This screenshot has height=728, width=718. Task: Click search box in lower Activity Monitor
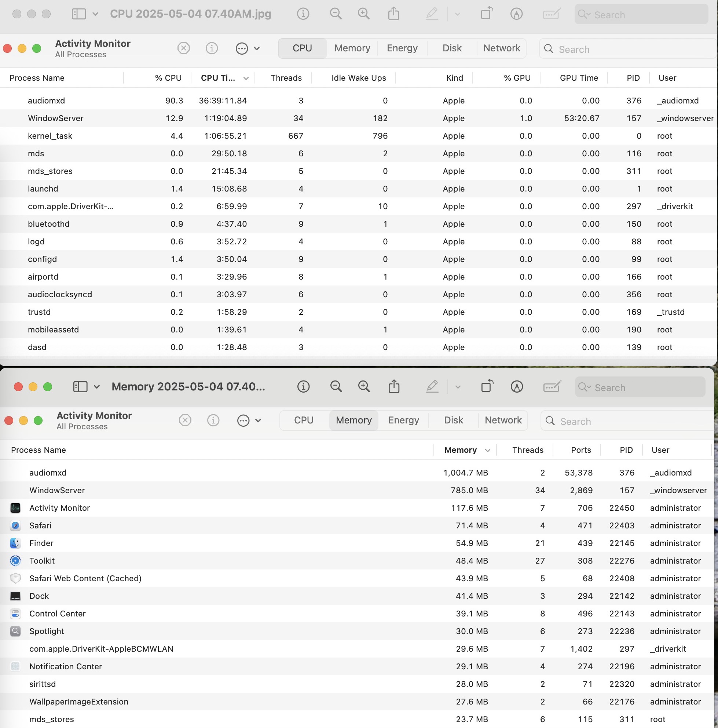[x=628, y=421]
